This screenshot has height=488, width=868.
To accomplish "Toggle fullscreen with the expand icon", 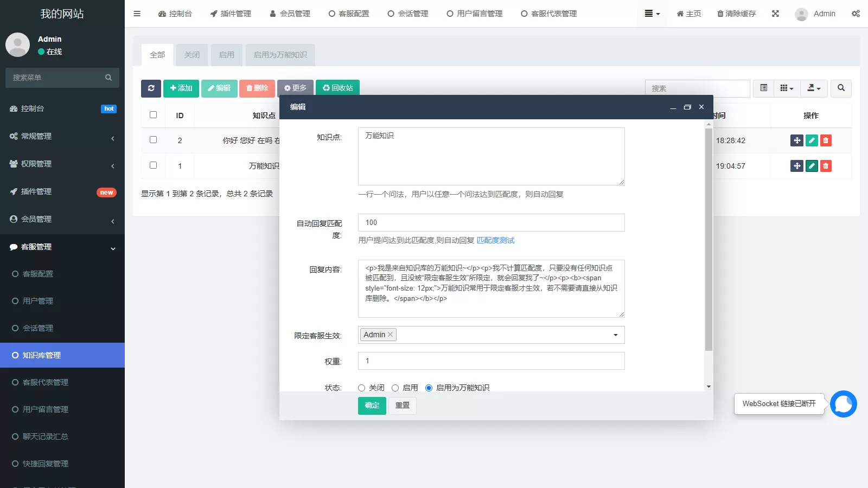I will [x=775, y=14].
